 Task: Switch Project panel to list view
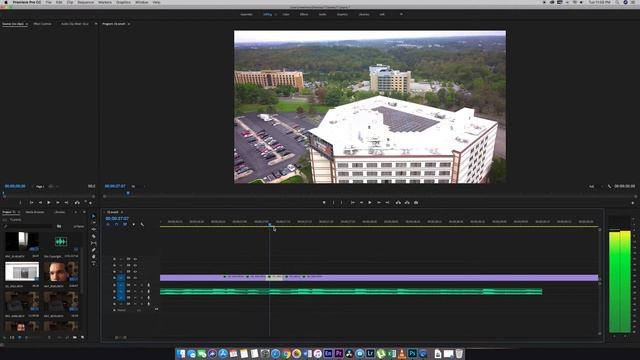12,338
